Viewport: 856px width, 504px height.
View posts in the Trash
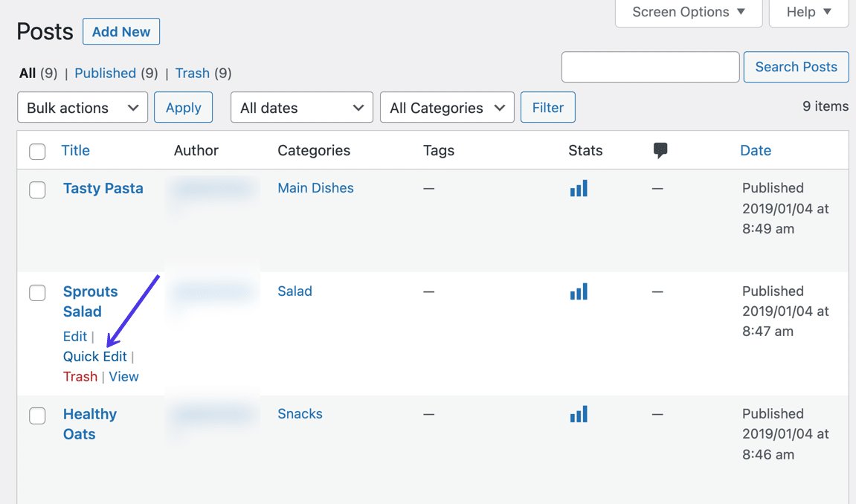pos(192,73)
